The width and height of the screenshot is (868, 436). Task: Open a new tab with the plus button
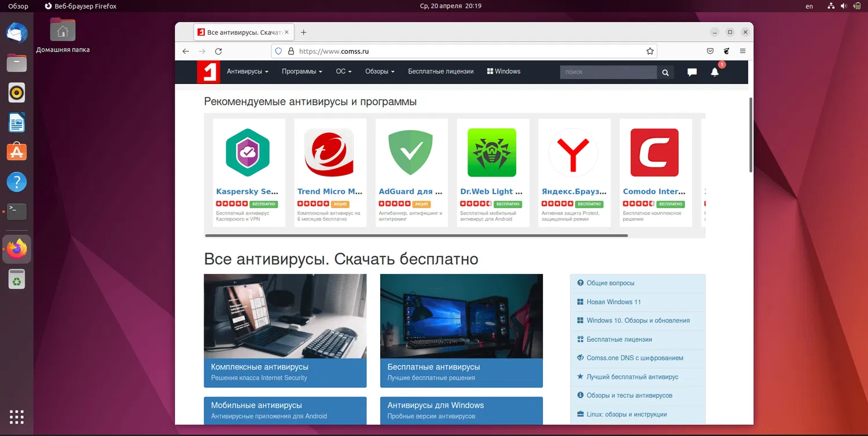click(304, 32)
